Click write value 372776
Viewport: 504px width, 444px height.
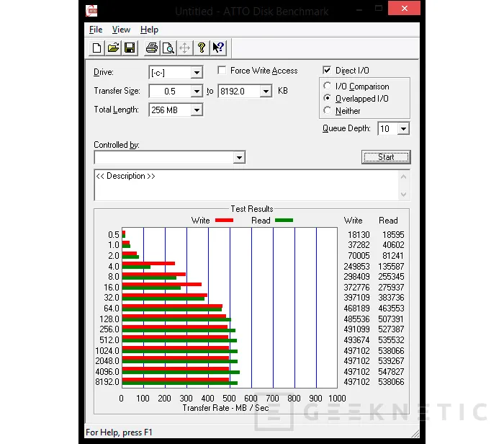pos(357,288)
